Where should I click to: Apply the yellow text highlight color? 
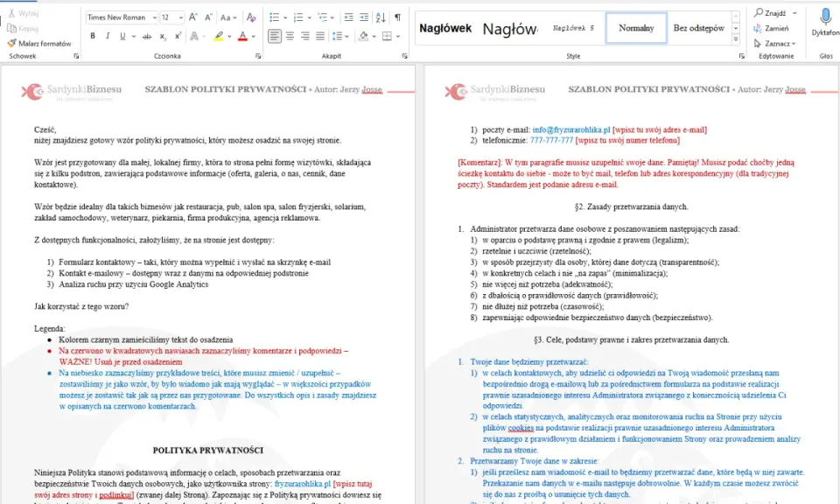pos(219,36)
